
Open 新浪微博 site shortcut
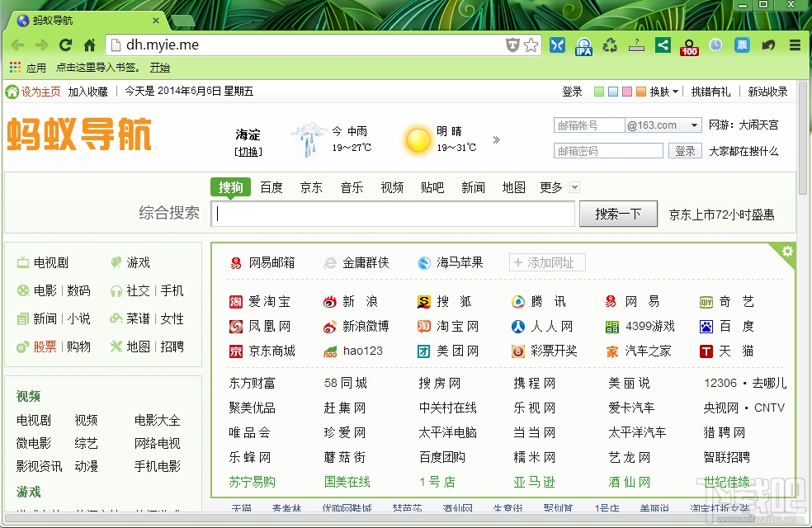(x=356, y=326)
